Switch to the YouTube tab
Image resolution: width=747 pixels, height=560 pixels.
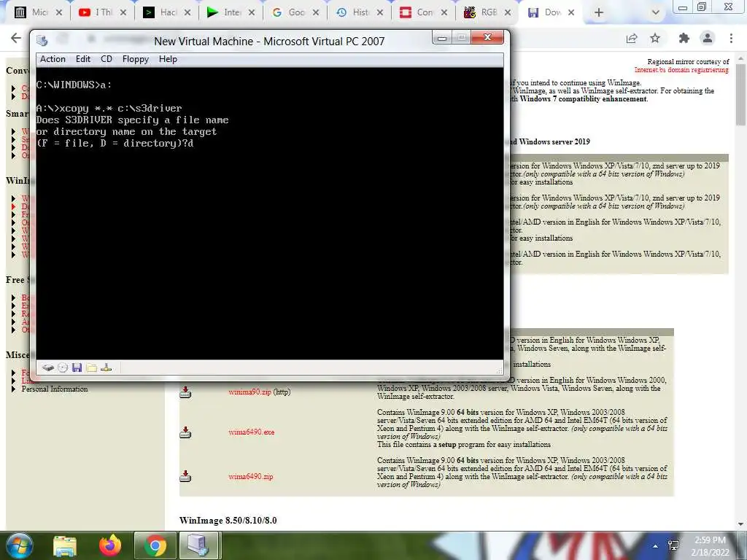point(102,12)
